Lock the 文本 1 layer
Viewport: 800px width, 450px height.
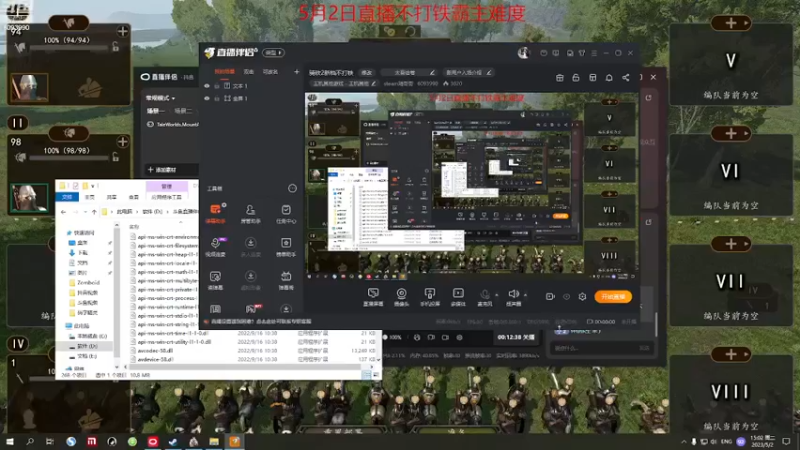pos(217,86)
